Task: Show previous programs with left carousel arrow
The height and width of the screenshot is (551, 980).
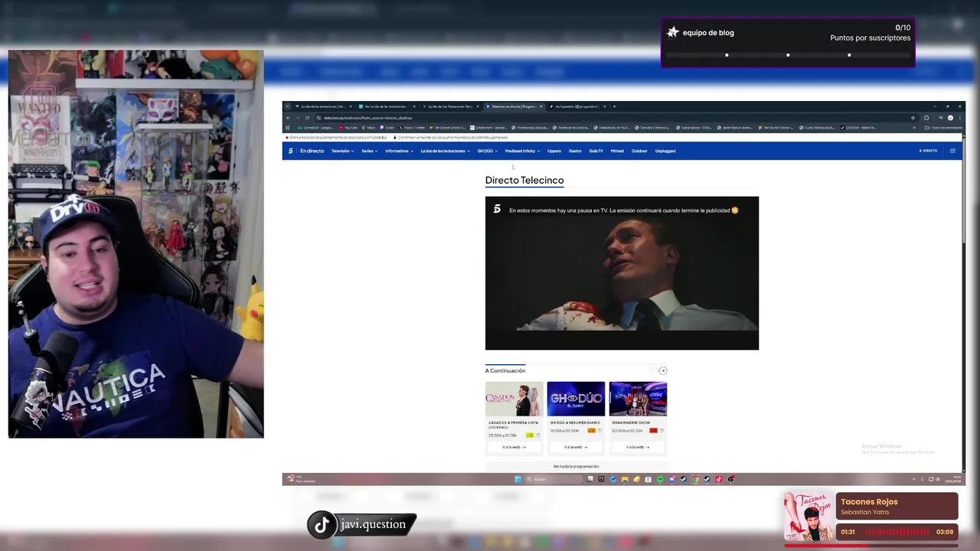Action: (x=653, y=370)
